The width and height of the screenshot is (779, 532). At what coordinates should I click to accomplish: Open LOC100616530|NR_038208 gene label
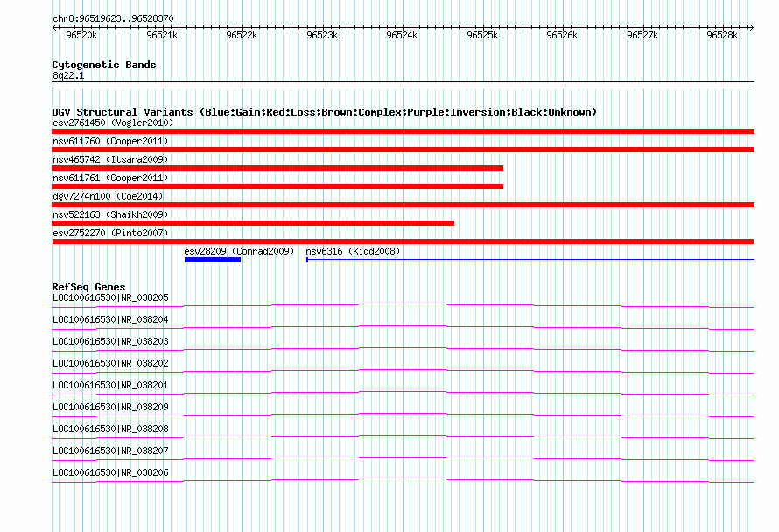coord(110,429)
